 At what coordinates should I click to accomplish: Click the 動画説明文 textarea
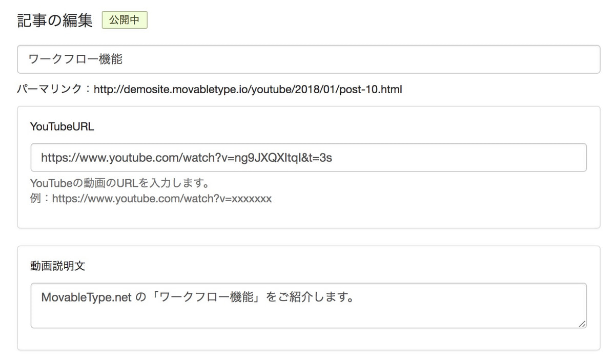coord(309,306)
